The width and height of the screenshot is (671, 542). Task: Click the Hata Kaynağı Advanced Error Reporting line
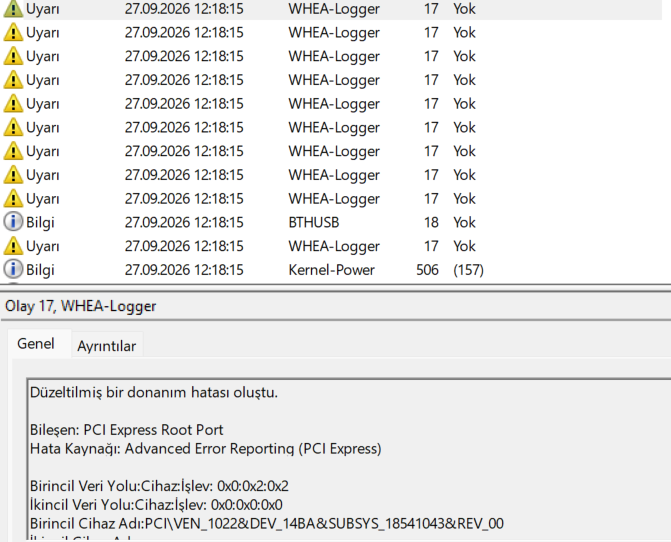(205, 449)
